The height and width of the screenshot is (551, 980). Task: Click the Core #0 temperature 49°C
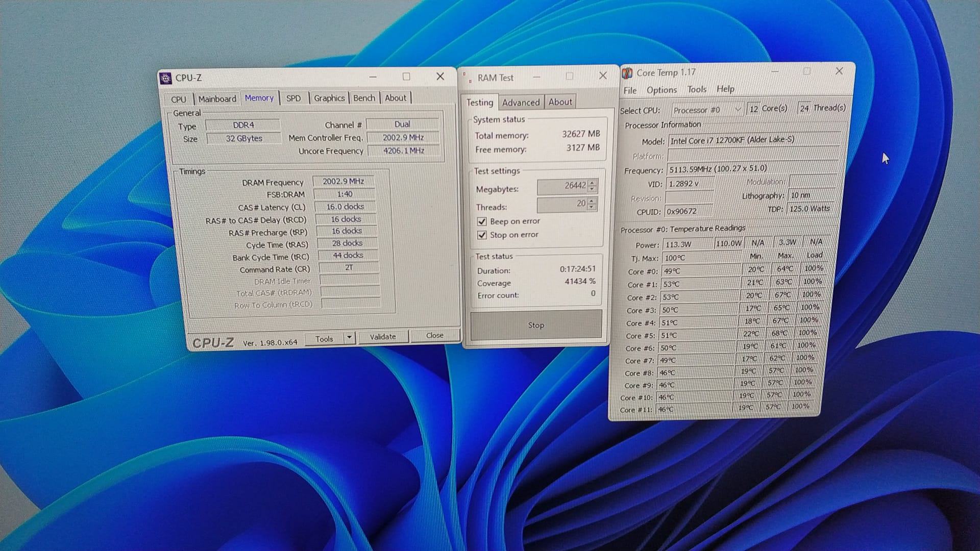coord(701,271)
